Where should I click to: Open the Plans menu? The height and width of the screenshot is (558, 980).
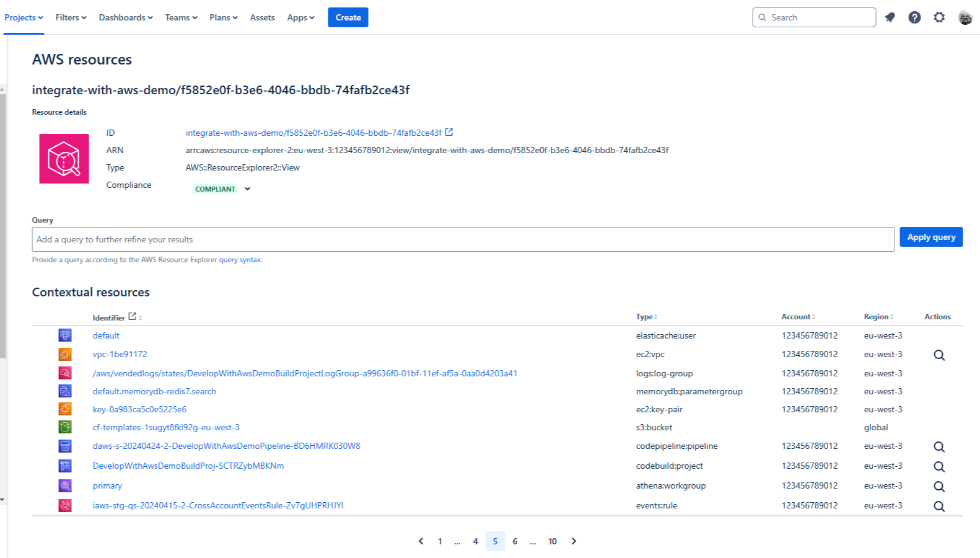pos(223,17)
